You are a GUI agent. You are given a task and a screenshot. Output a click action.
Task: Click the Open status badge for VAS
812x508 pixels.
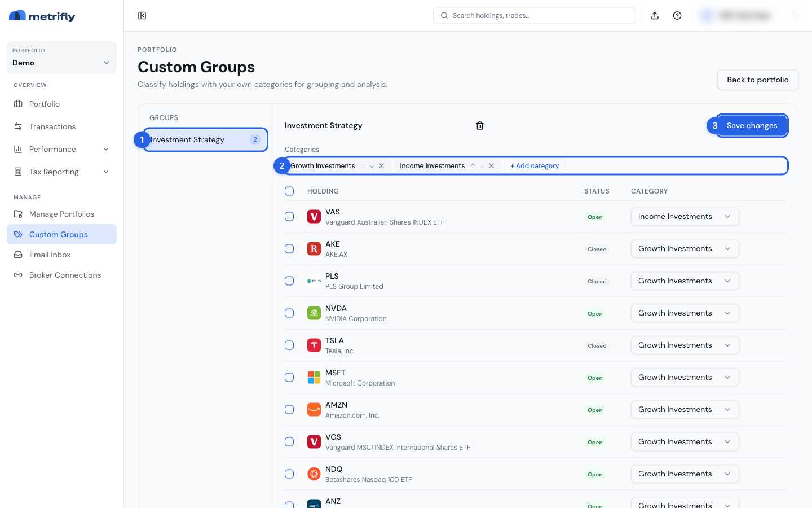(595, 217)
